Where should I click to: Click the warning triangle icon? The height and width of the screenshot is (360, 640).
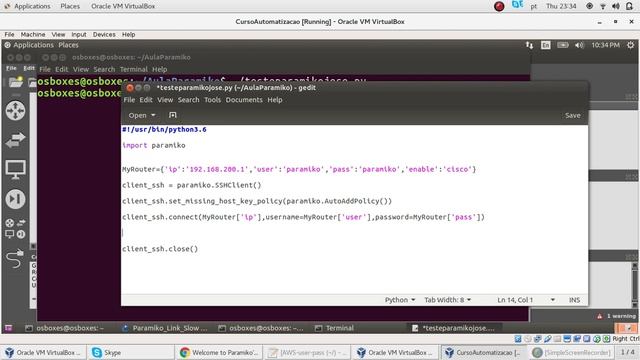tap(600, 316)
